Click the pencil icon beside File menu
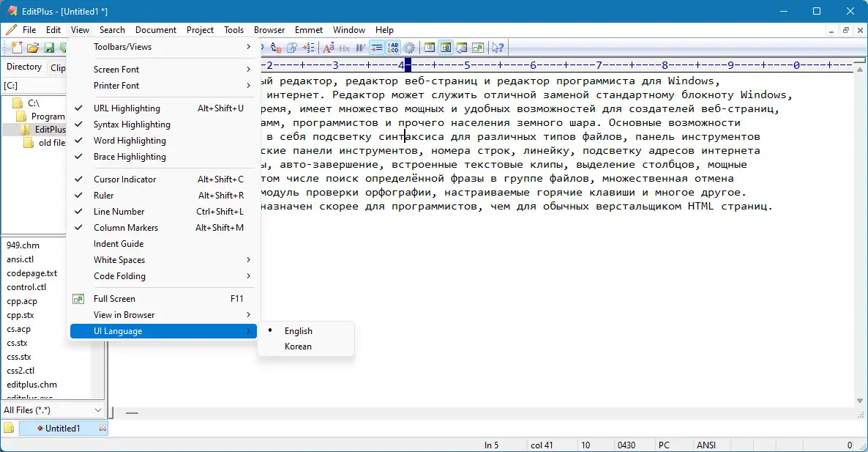868x452 pixels. click(x=10, y=30)
